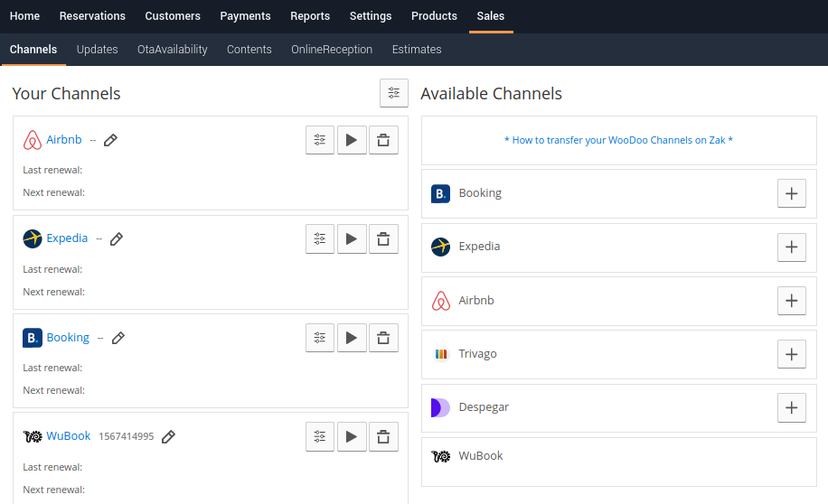Open Booking channel settings sliders icon
Image resolution: width=828 pixels, height=504 pixels.
[320, 338]
